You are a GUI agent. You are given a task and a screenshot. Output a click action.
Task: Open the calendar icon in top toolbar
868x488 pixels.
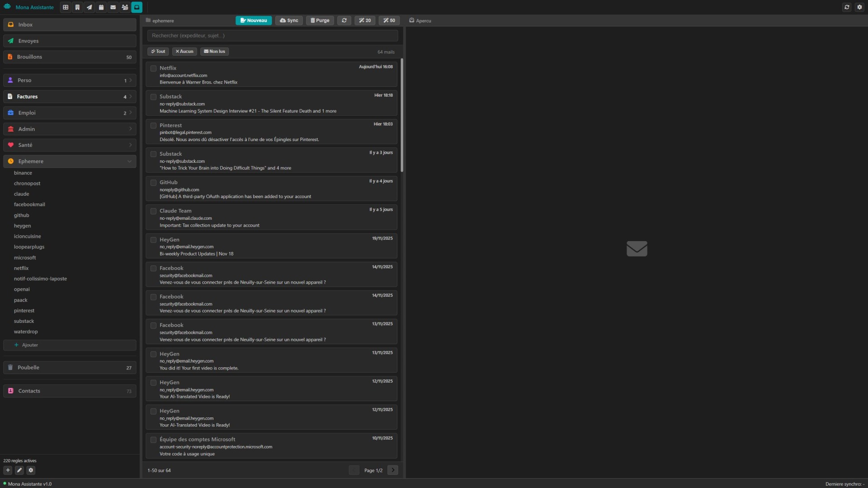(101, 7)
